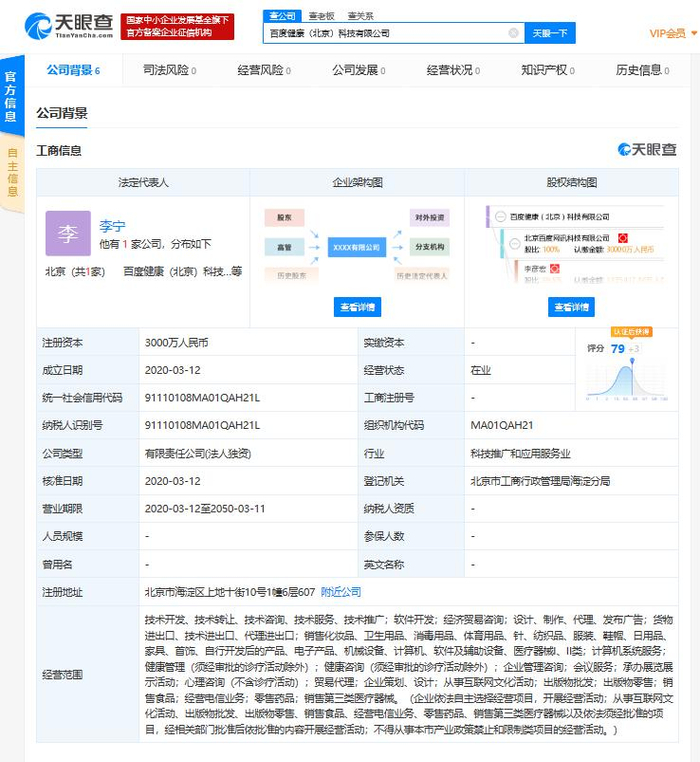Open the 历史信息 tab
Viewport: 700px width, 762px height.
pyautogui.click(x=642, y=70)
